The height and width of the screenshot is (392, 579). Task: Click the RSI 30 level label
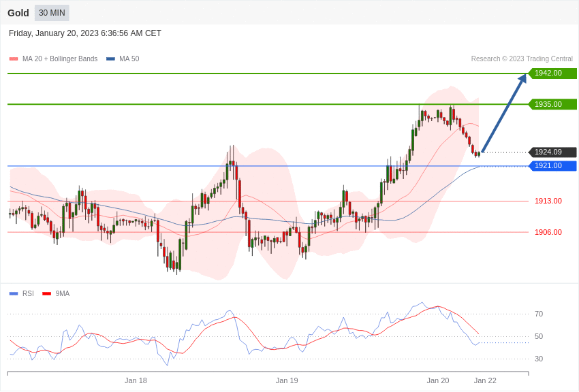point(539,359)
